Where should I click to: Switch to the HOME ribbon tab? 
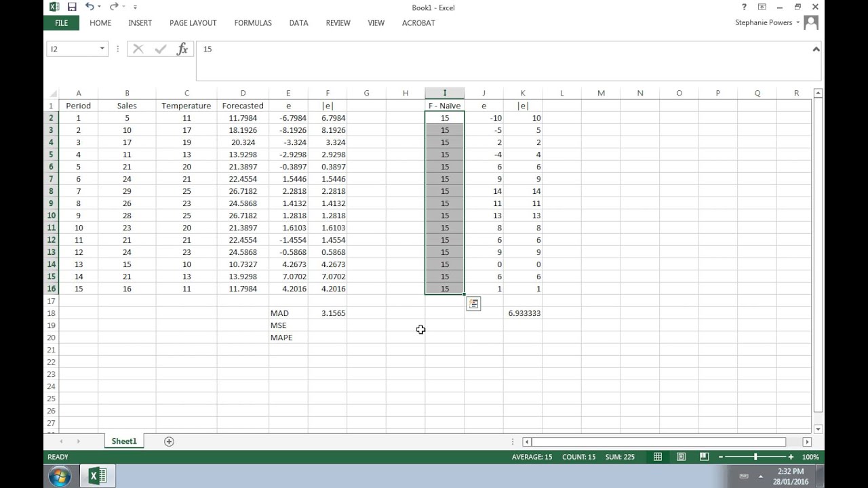pos(100,22)
